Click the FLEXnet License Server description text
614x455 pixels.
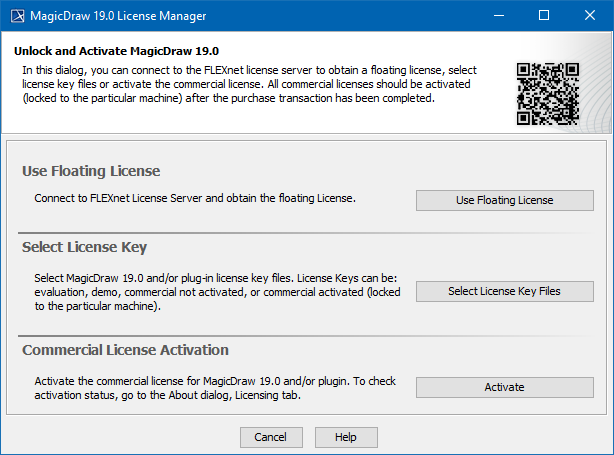[195, 198]
